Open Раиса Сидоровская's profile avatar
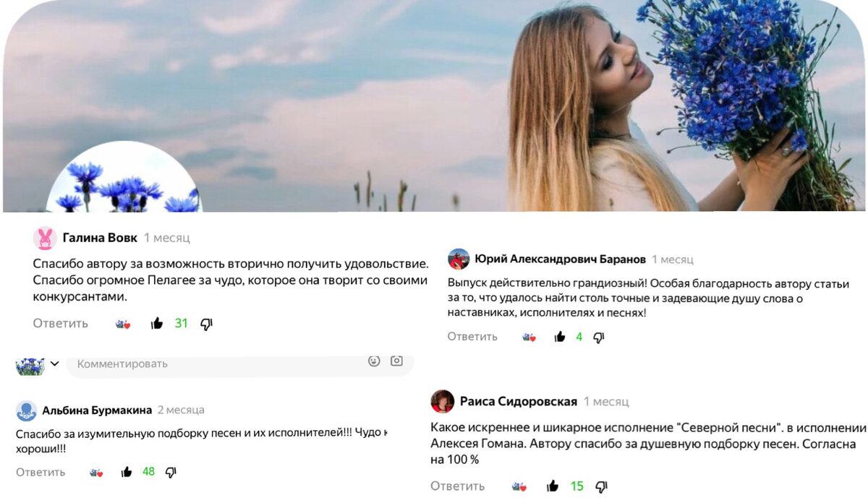The width and height of the screenshot is (868, 503). pyautogui.click(x=443, y=401)
